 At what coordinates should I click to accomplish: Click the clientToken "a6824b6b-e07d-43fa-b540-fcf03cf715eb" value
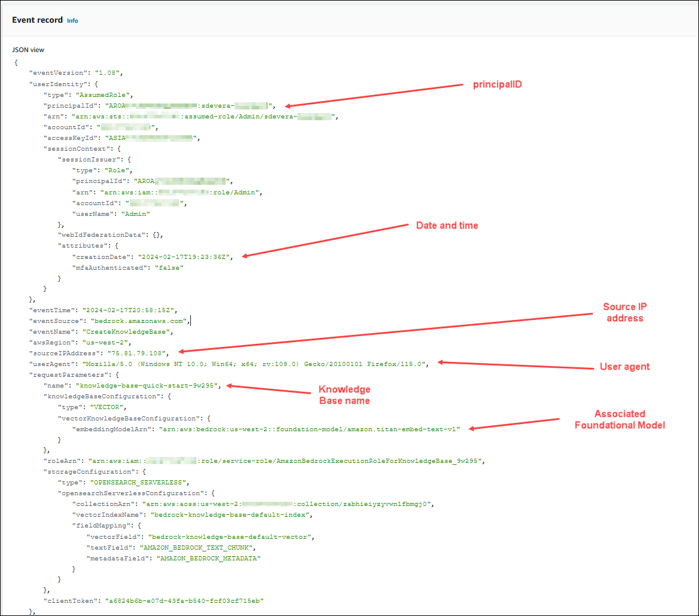pyautogui.click(x=184, y=601)
